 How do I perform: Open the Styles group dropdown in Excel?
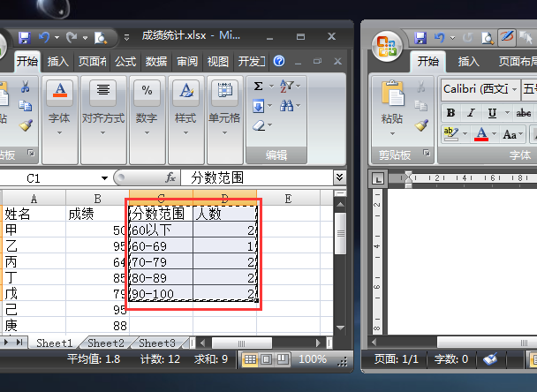[185, 132]
